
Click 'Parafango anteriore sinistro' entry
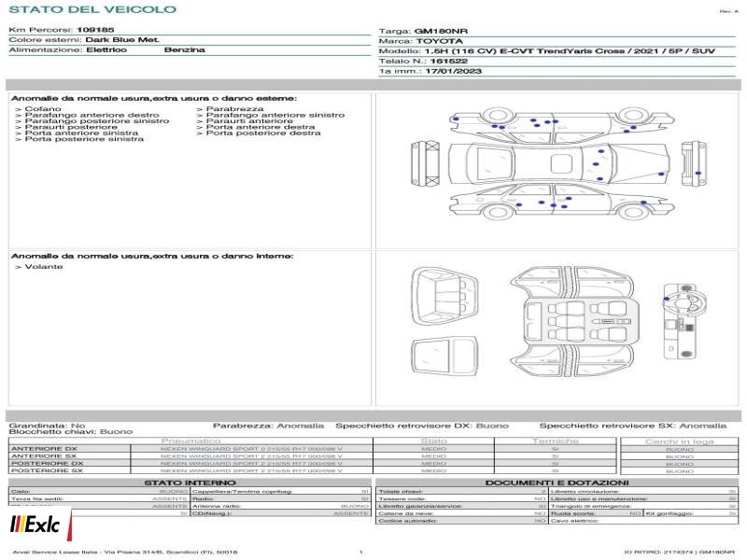click(x=275, y=115)
